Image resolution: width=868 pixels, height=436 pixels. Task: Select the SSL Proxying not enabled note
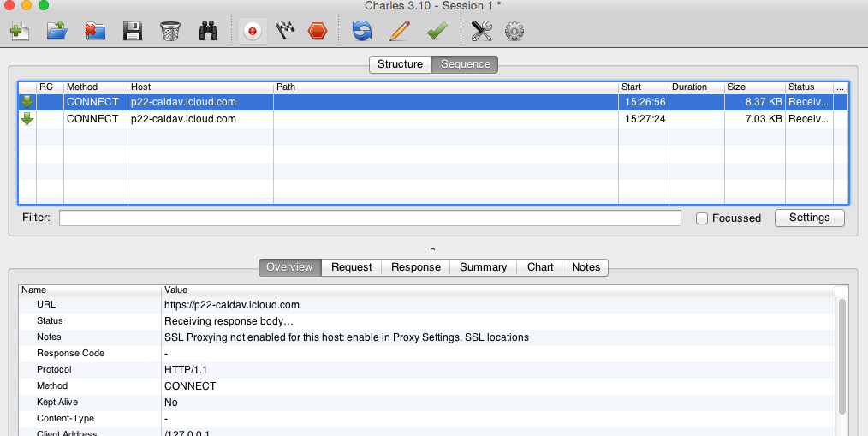click(x=347, y=337)
